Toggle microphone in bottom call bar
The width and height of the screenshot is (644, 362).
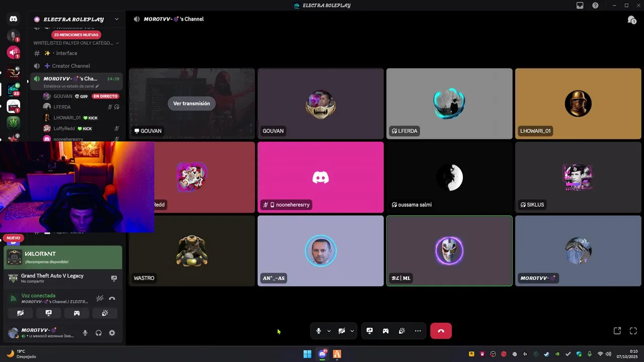(x=318, y=331)
